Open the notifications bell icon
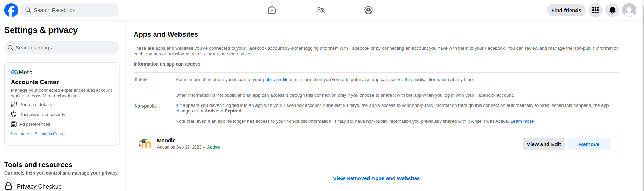 click(x=612, y=10)
